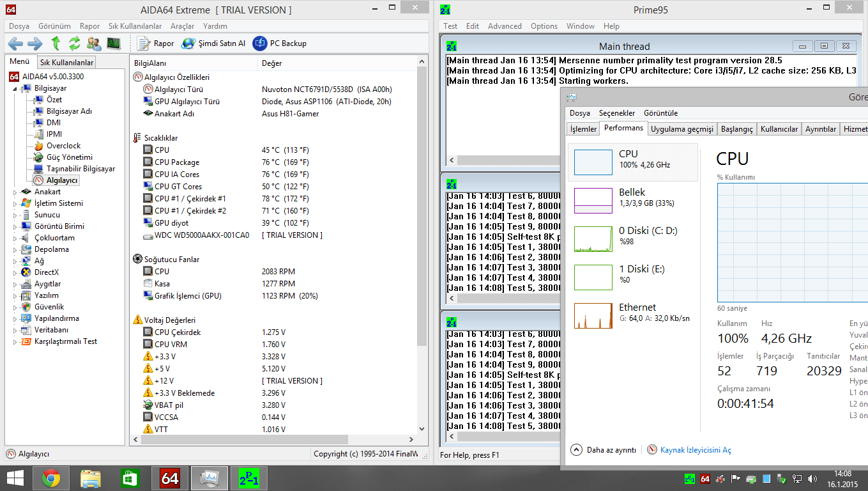
Task: Open the Options menu in Prime95
Action: (x=544, y=26)
